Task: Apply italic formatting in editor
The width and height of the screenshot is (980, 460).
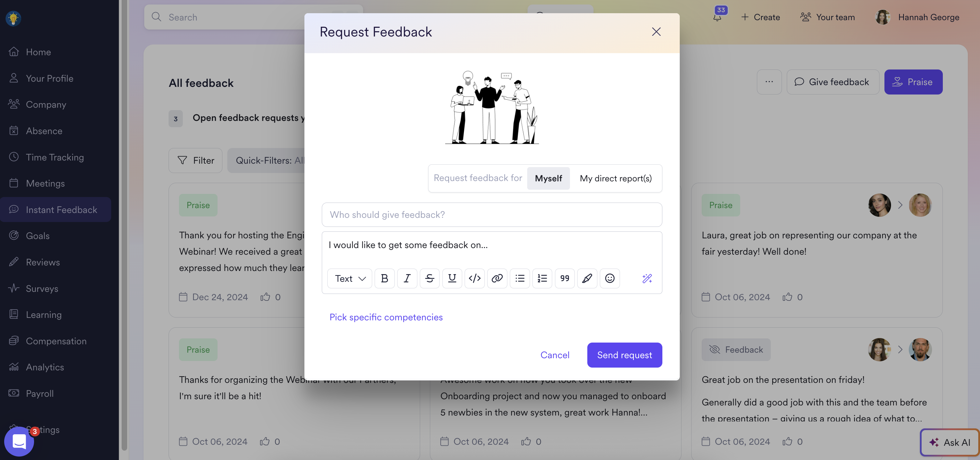Action: (407, 279)
